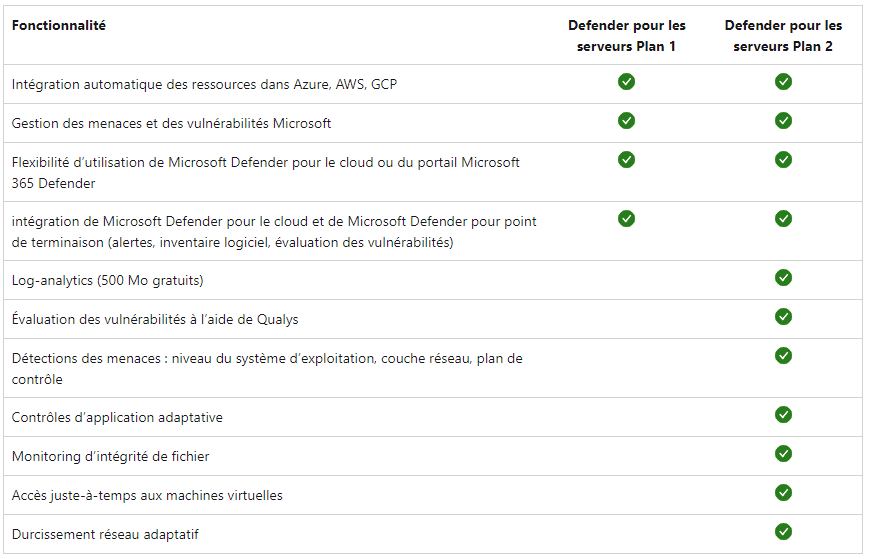Click Plan 2 checkmark for Qualys vulnerability evaluation

point(783,316)
